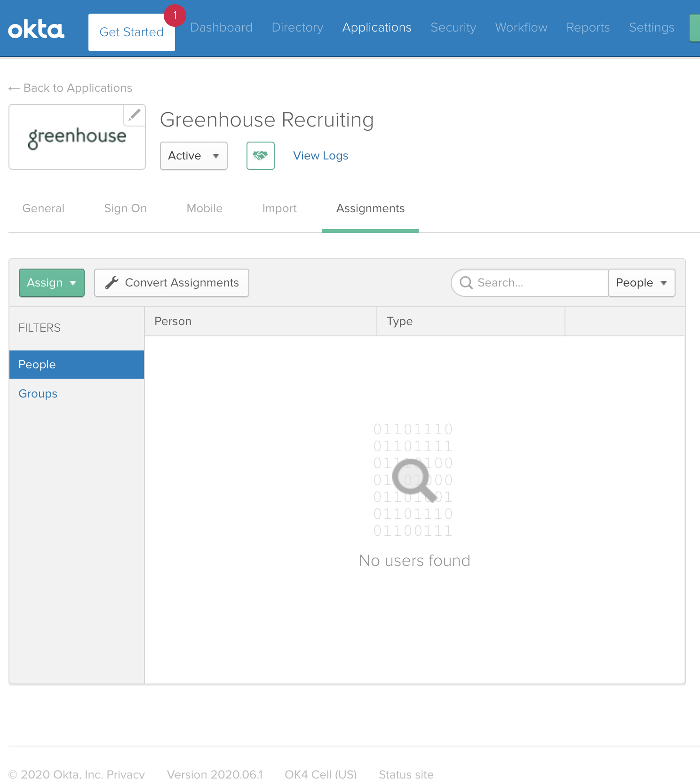Click the Okta logo
This screenshot has width=700, height=779.
pos(36,29)
